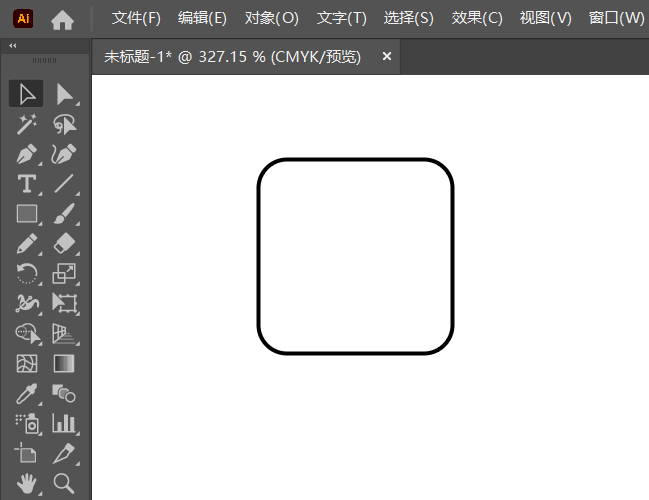Open the 效果(C) menu
This screenshot has width=649, height=500.
477,18
